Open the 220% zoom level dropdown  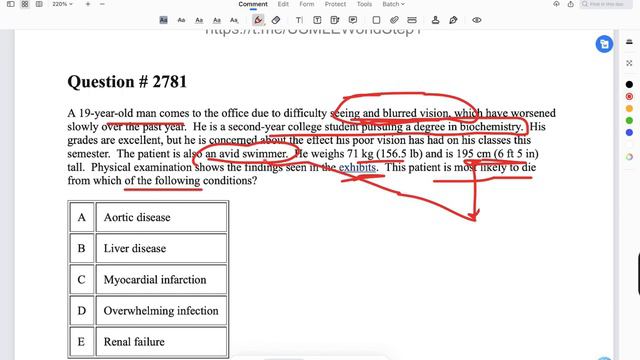pos(62,4)
